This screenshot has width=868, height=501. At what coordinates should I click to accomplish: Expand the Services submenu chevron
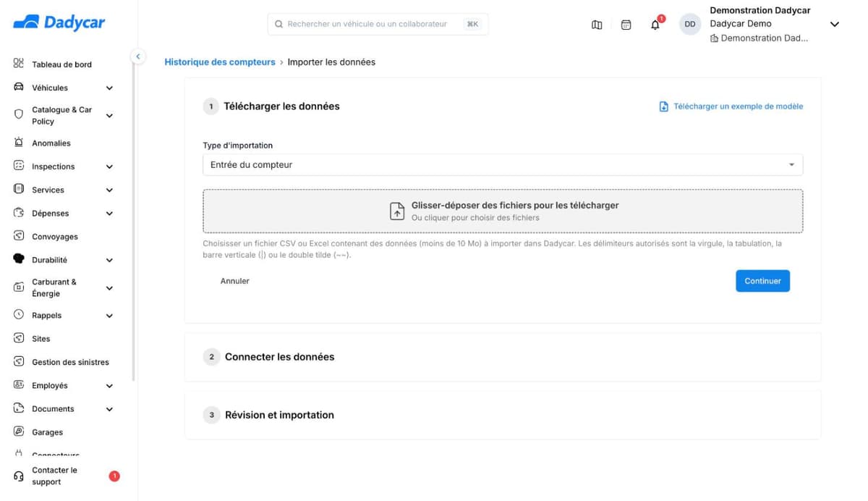click(109, 190)
